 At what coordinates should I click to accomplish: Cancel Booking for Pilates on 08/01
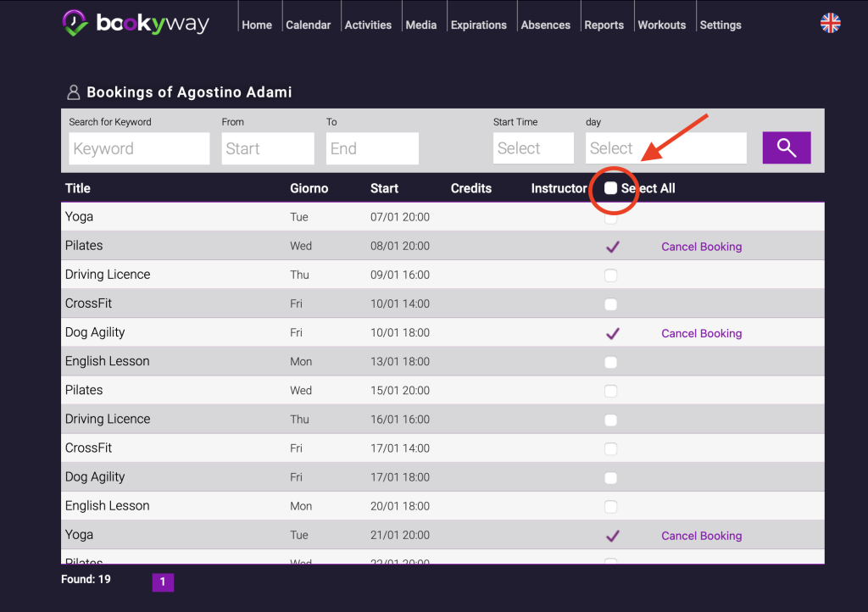coord(701,247)
